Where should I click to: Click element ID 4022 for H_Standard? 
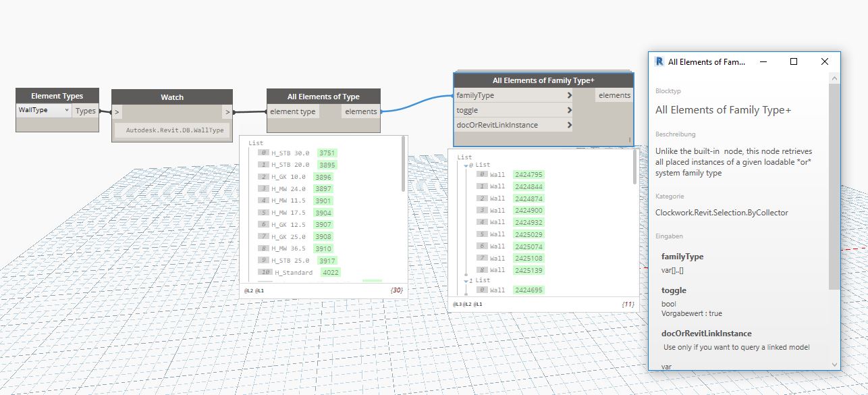point(331,272)
